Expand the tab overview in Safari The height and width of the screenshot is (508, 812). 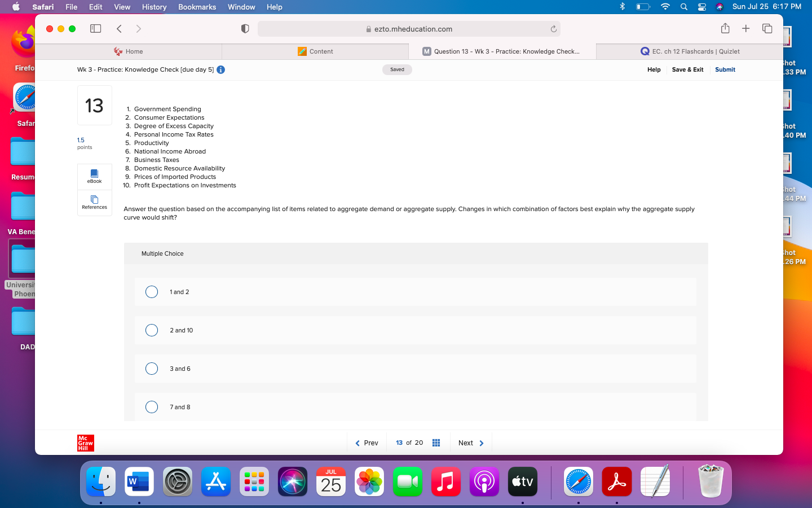(767, 28)
